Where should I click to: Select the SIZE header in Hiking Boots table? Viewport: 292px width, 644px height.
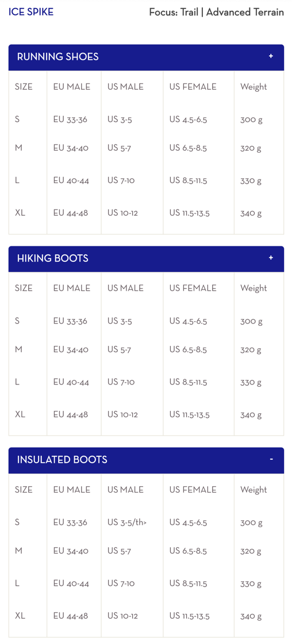(x=24, y=288)
